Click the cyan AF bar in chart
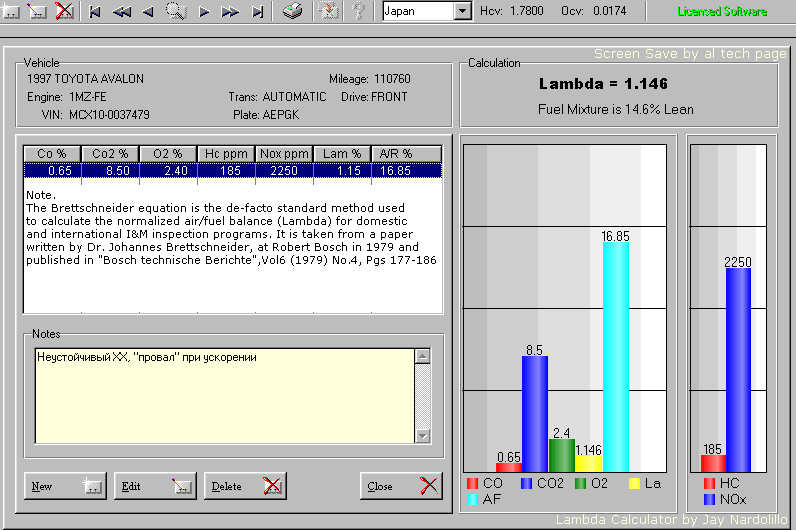Viewport: 796px width, 530px height. point(616,360)
